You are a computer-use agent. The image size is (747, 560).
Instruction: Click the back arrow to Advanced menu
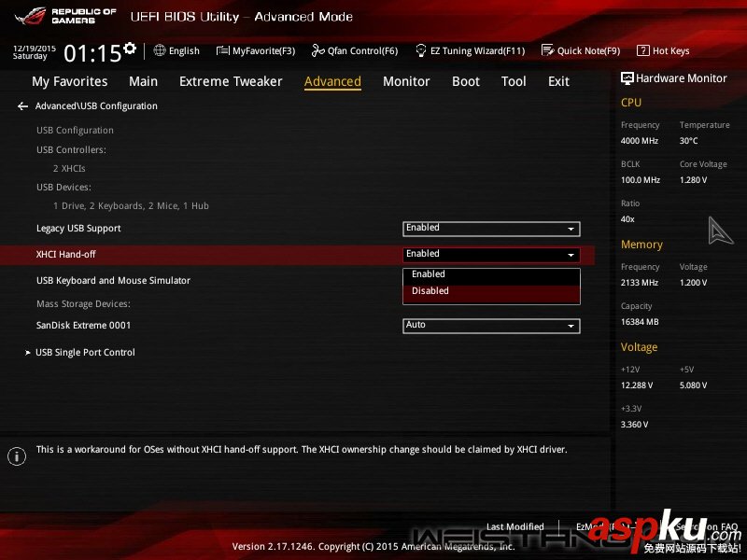click(x=22, y=106)
